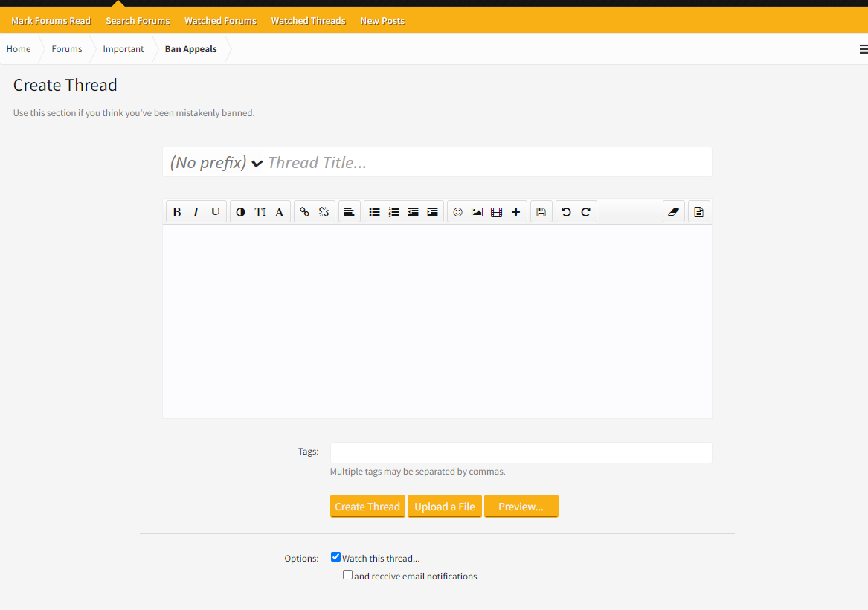The image size is (868, 610).
Task: Apply italic formatting
Action: (x=196, y=212)
